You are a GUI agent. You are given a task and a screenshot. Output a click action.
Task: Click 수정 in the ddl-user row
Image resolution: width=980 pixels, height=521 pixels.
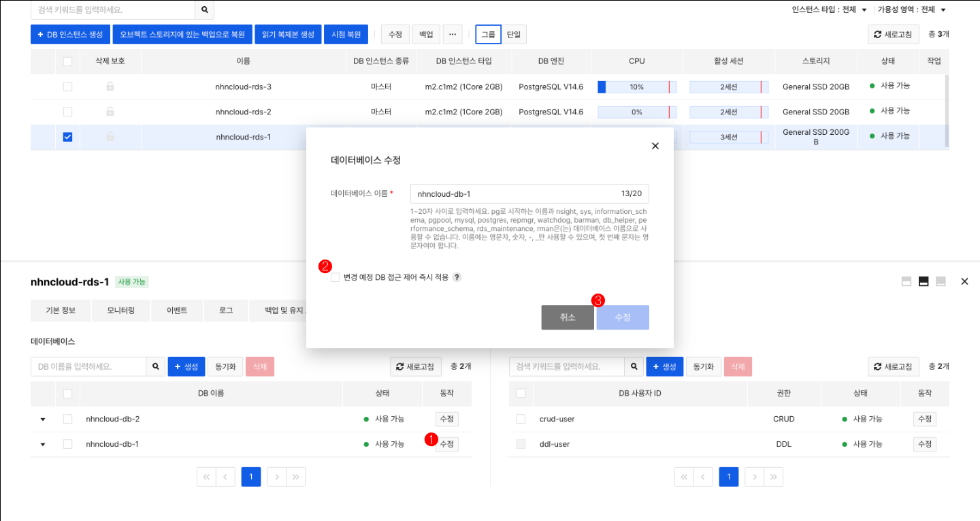coord(925,444)
